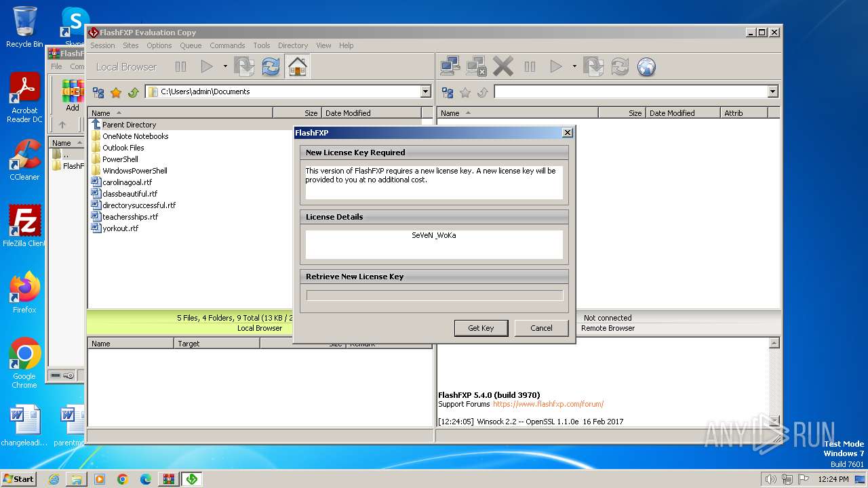Expand the local path dropdown

(x=425, y=91)
